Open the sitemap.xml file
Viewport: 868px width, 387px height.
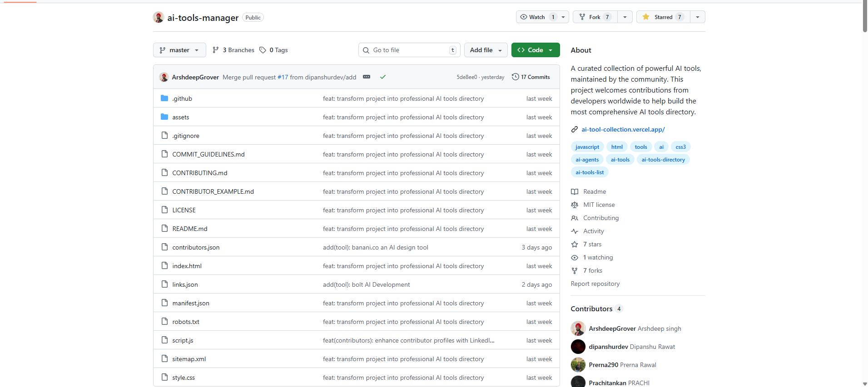[x=189, y=359]
